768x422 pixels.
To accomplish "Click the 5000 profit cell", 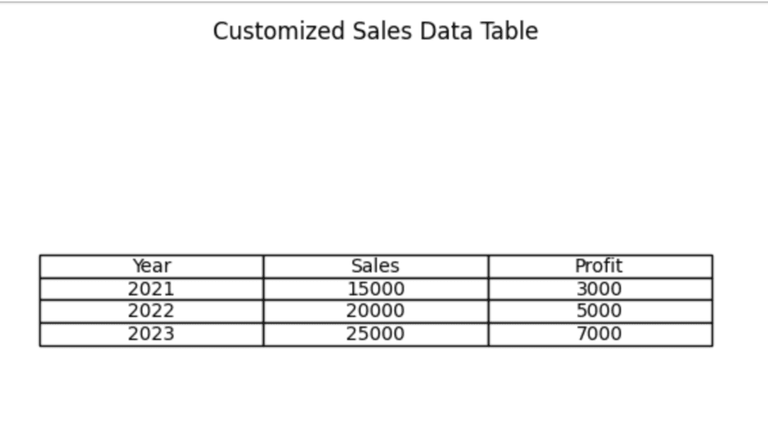I will [599, 311].
